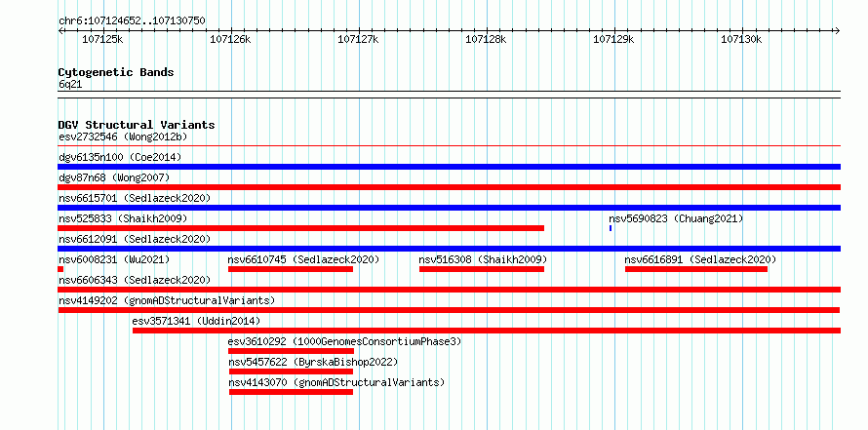This screenshot has height=430, width=868.
Task: Click the small red nsv6008231 marker
Action: pyautogui.click(x=60, y=269)
